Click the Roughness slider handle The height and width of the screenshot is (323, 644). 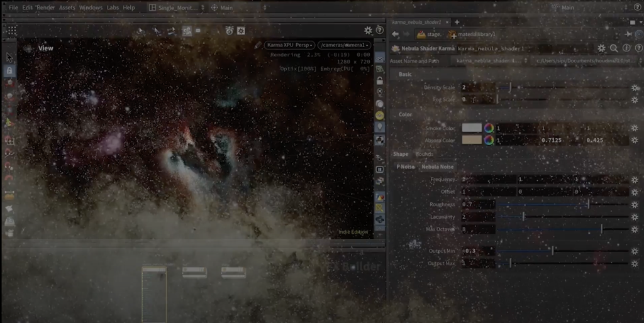coord(589,204)
